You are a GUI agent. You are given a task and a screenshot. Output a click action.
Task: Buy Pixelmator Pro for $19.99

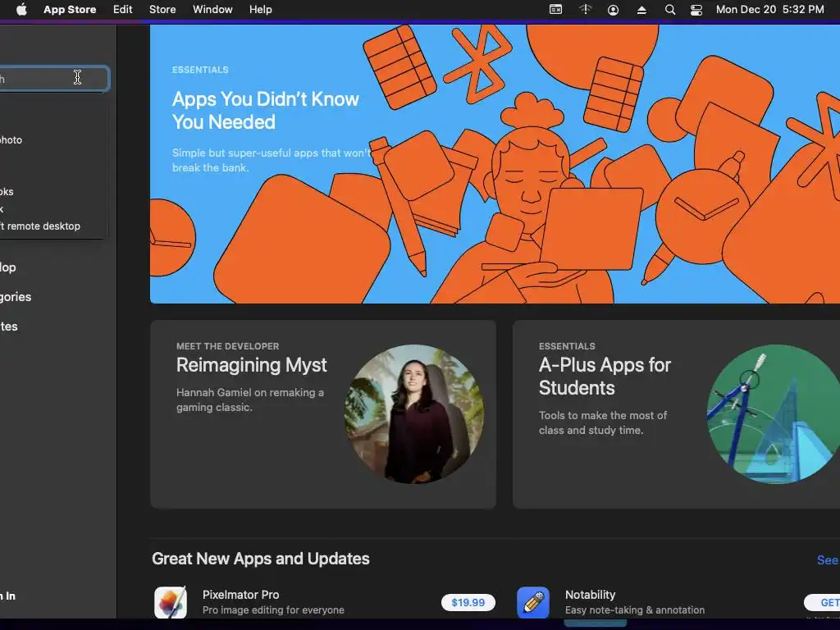click(468, 603)
